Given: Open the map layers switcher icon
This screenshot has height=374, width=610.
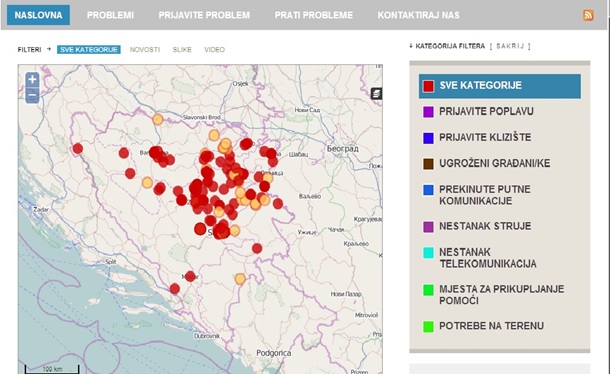Looking at the screenshot, I should click(376, 93).
